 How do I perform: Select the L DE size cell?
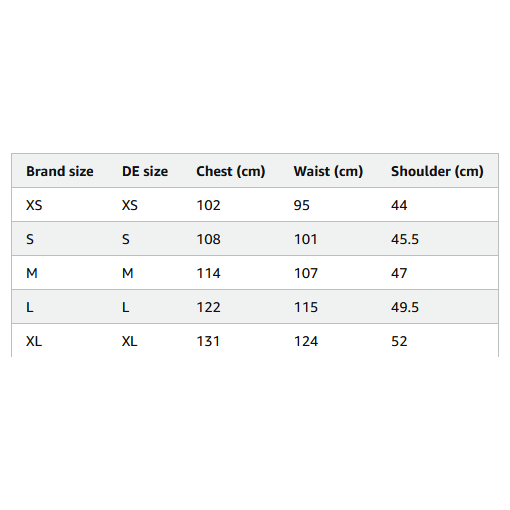(126, 307)
